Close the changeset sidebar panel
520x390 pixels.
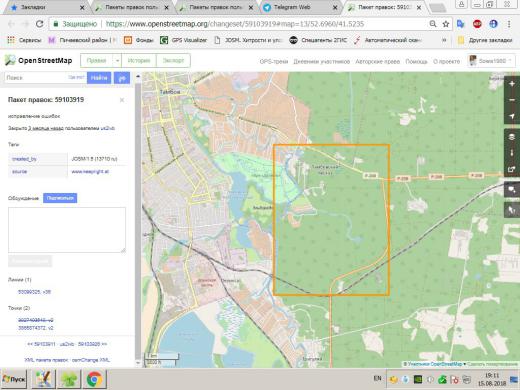[x=122, y=100]
